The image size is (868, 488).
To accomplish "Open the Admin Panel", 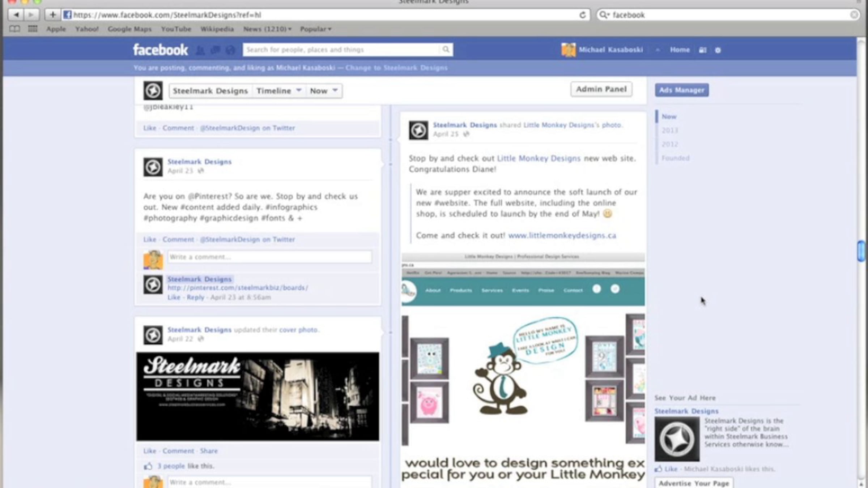I will (x=601, y=89).
